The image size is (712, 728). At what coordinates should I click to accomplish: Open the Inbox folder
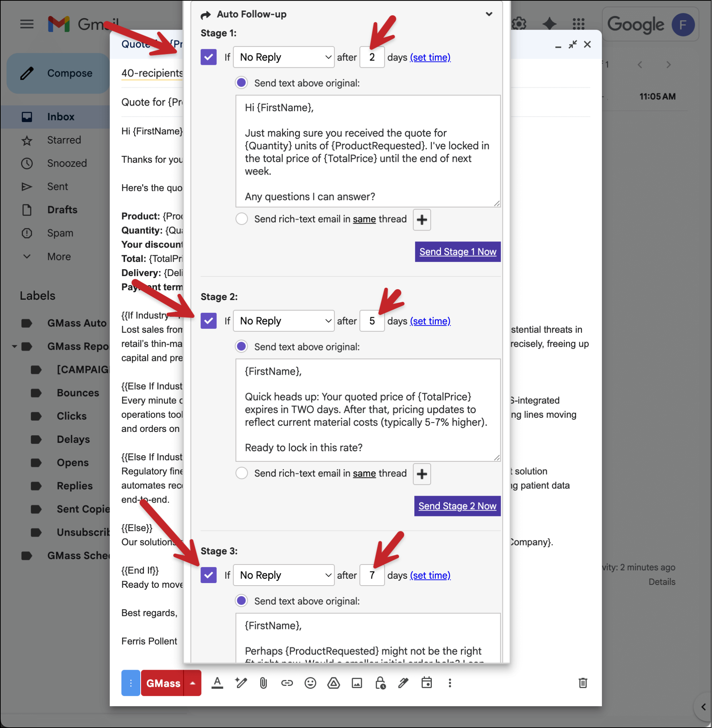60,117
